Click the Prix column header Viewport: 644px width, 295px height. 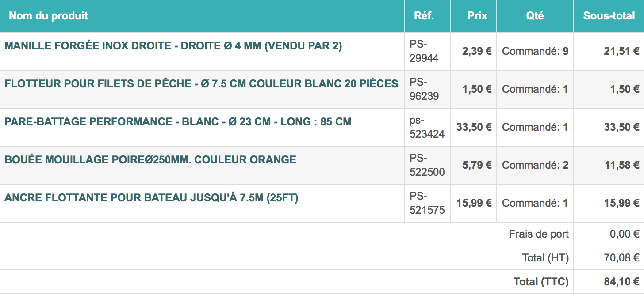(x=477, y=16)
